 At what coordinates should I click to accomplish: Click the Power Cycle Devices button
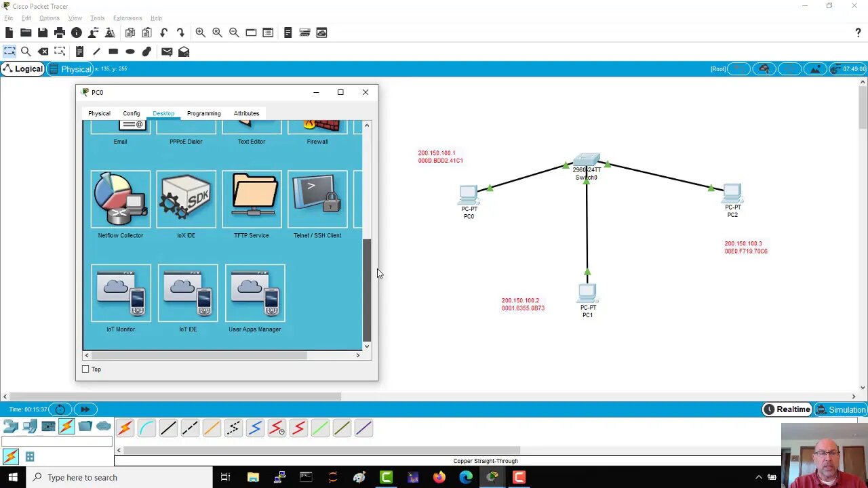tap(60, 409)
